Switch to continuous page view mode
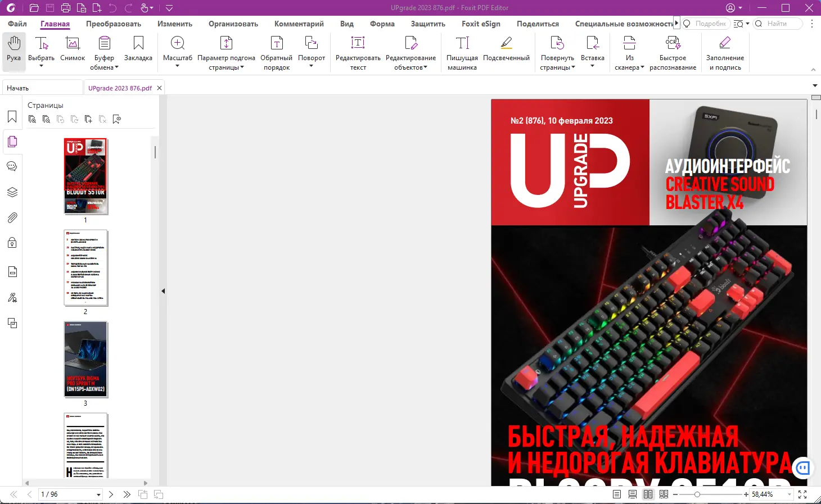The image size is (821, 504). coord(633,494)
